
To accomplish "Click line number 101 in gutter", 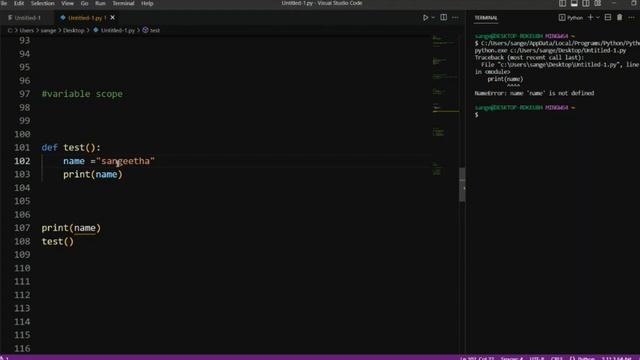I will tap(22, 147).
